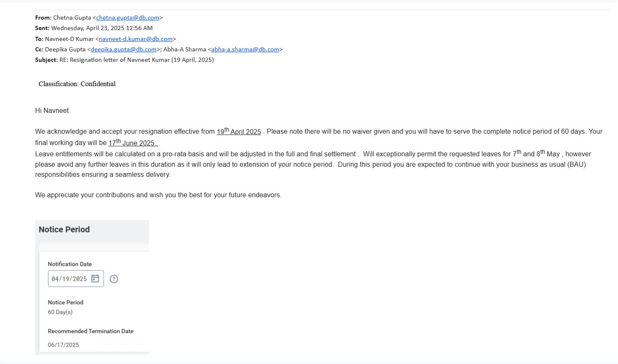The image size is (618, 364).
Task: Click the help question mark icon
Action: 114,279
